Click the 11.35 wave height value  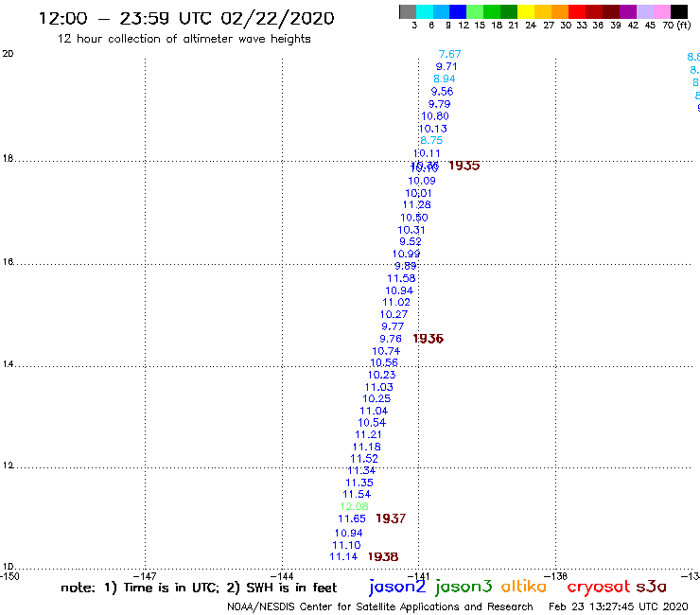point(359,483)
